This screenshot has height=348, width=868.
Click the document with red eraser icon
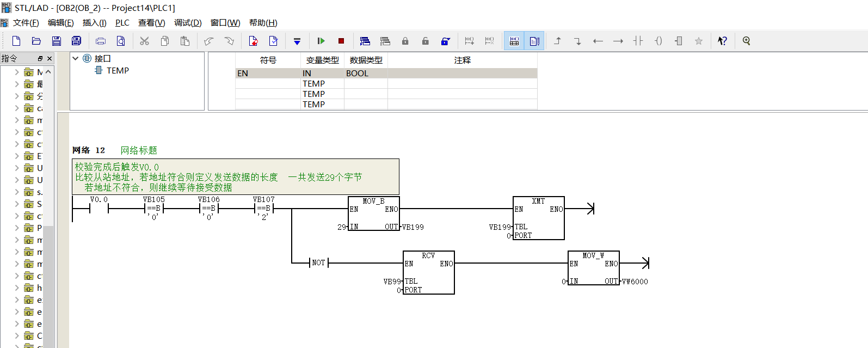click(x=253, y=41)
